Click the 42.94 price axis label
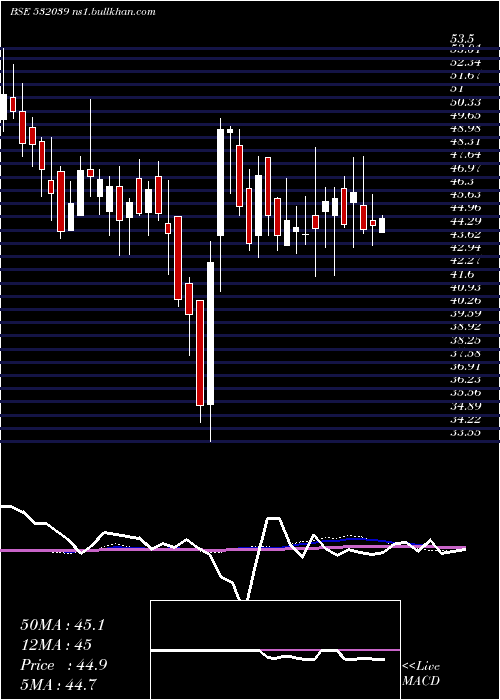This screenshot has width=500, height=700. (466, 247)
